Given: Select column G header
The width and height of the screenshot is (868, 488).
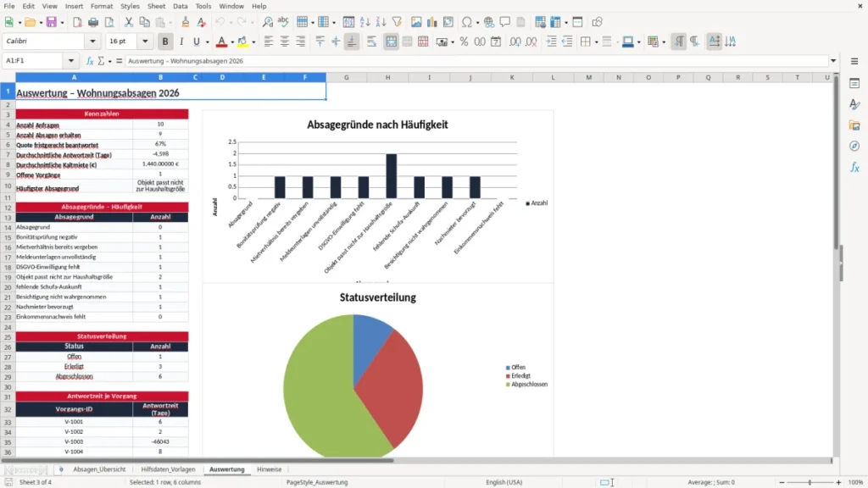Looking at the screenshot, I should pyautogui.click(x=347, y=77).
